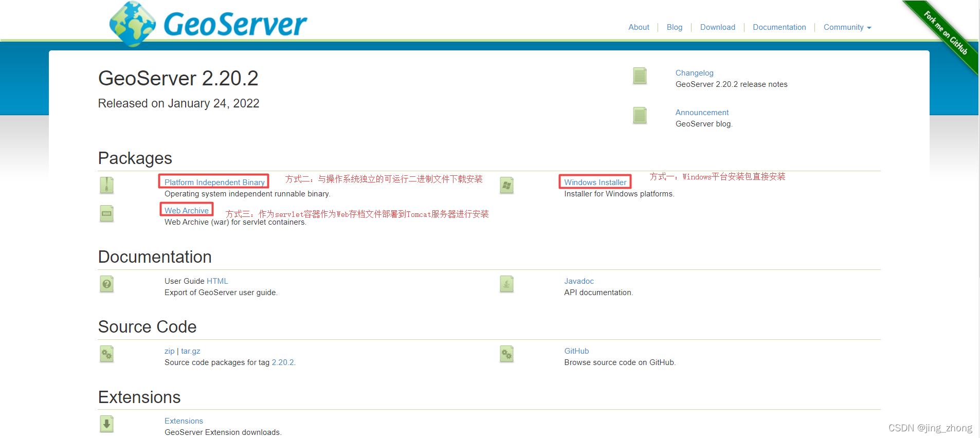The height and width of the screenshot is (438, 980).
Task: Click the source zip gears icon
Action: pos(106,354)
